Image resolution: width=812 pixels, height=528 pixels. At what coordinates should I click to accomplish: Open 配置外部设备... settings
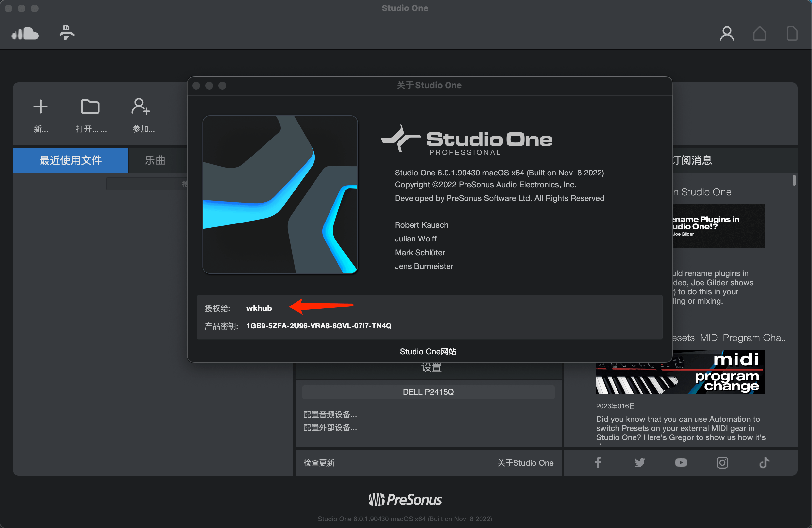tap(330, 427)
